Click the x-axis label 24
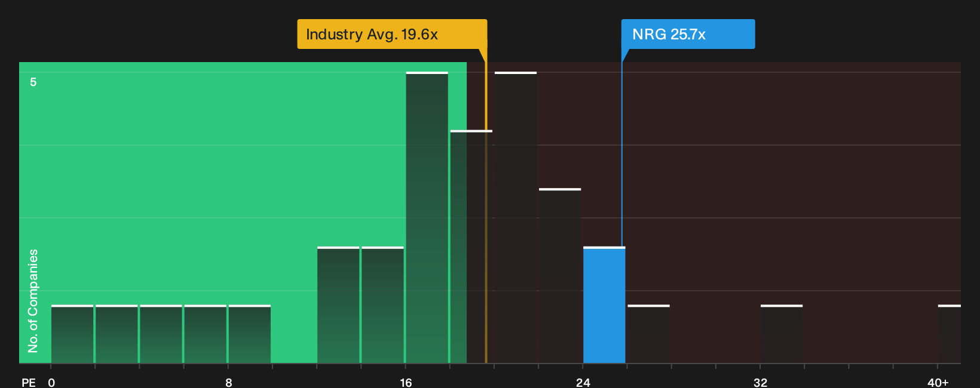 (x=583, y=382)
